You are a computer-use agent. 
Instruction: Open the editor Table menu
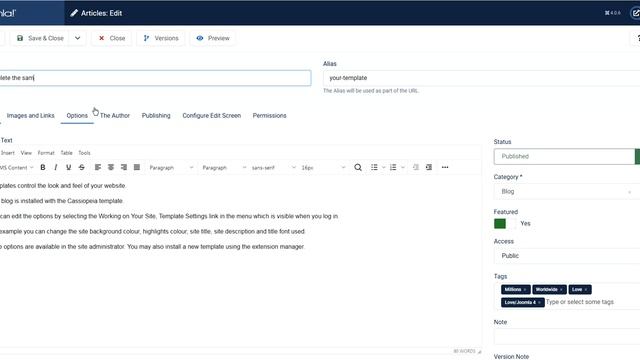pos(67,153)
